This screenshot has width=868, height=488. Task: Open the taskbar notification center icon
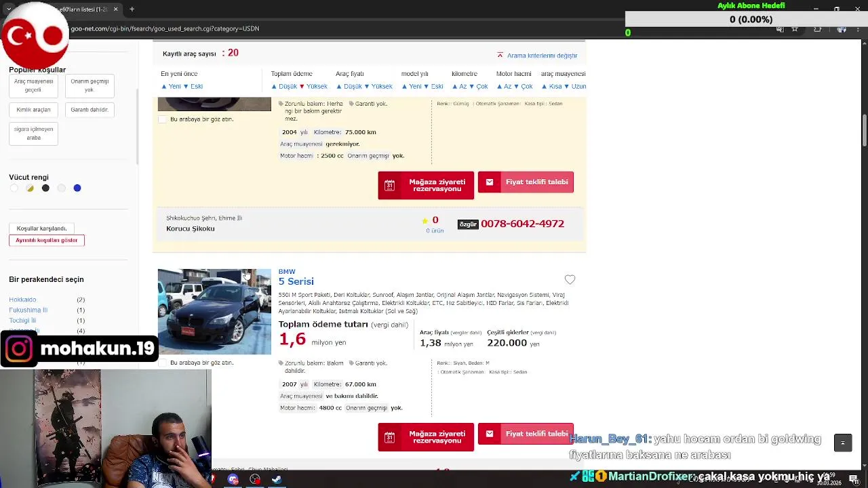point(853,479)
